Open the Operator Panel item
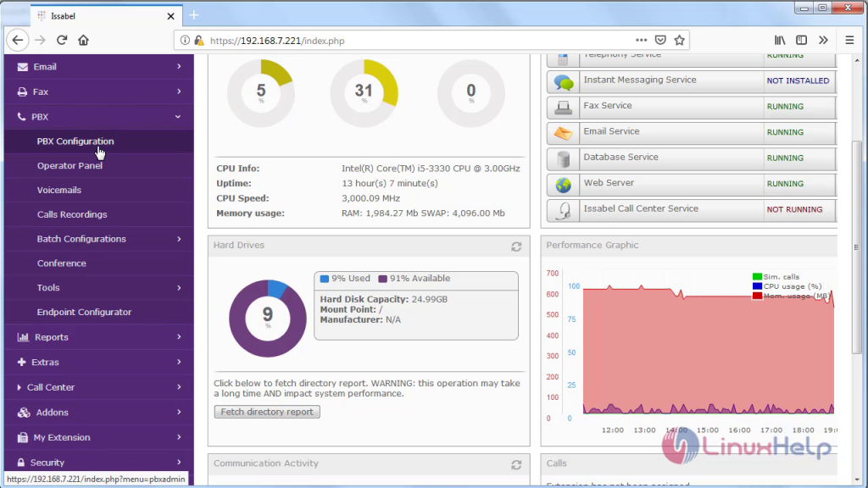Screen dimensions: 868x488 [98, 165]
